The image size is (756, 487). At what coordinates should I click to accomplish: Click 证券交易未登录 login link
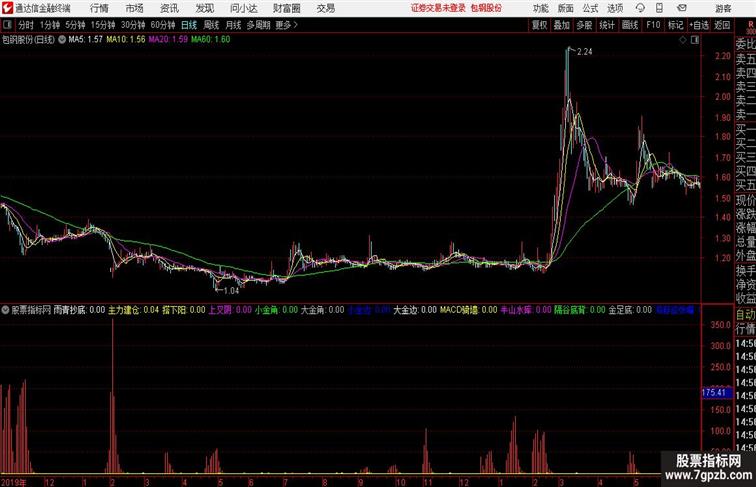click(x=438, y=8)
